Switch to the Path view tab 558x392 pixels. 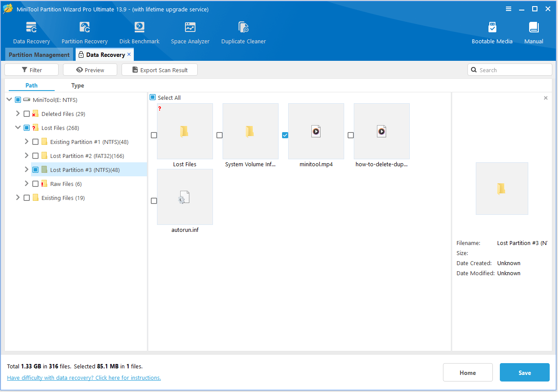(31, 85)
